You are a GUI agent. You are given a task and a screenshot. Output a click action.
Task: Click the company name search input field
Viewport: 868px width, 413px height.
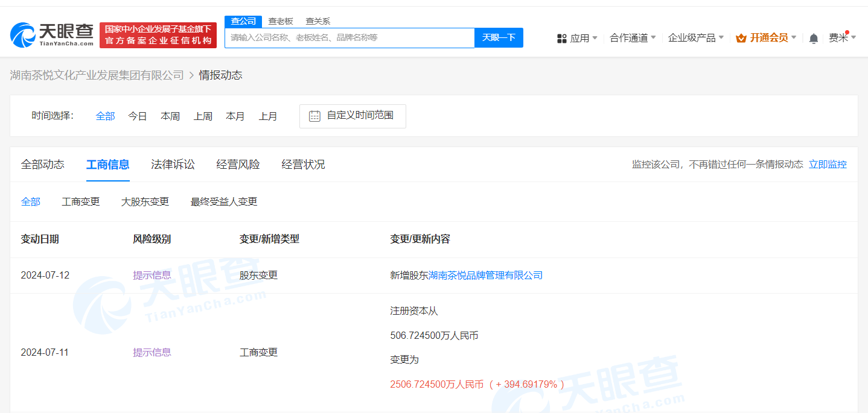(x=349, y=37)
